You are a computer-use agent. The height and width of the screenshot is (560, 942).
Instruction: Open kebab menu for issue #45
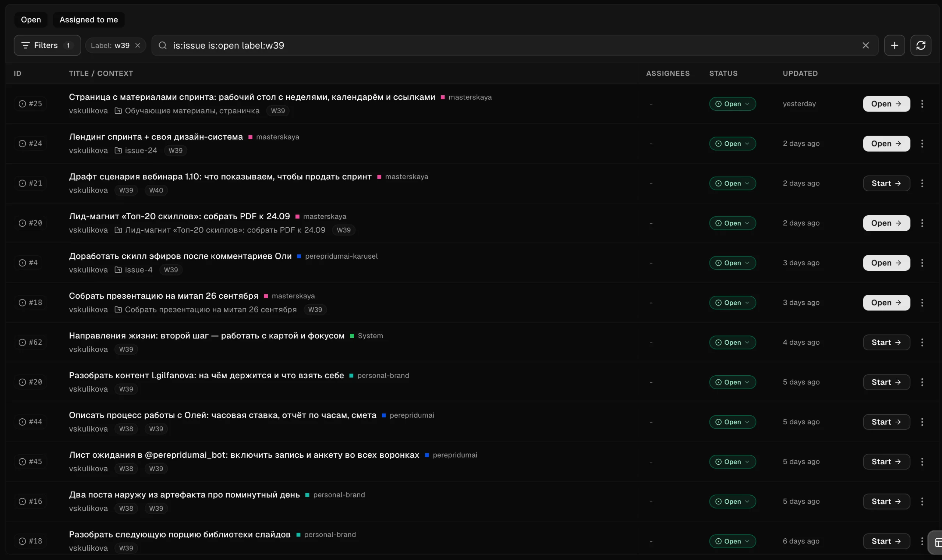tap(922, 461)
